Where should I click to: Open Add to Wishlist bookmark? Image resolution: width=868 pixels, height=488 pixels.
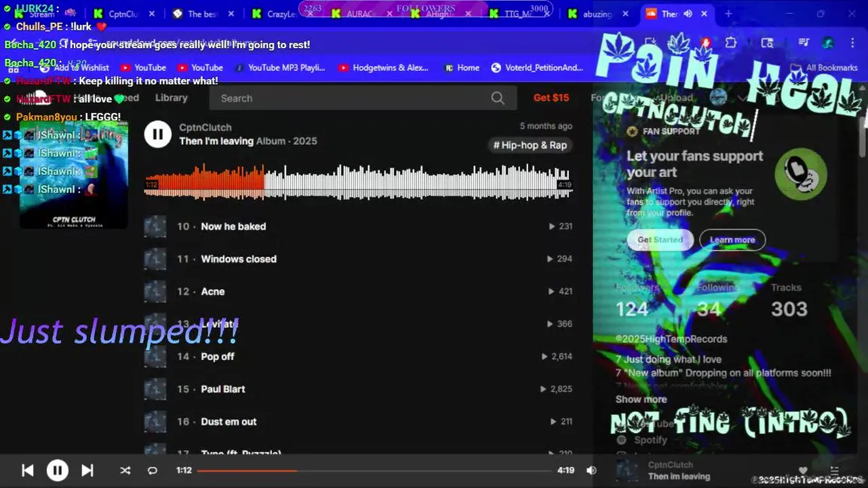click(x=75, y=68)
